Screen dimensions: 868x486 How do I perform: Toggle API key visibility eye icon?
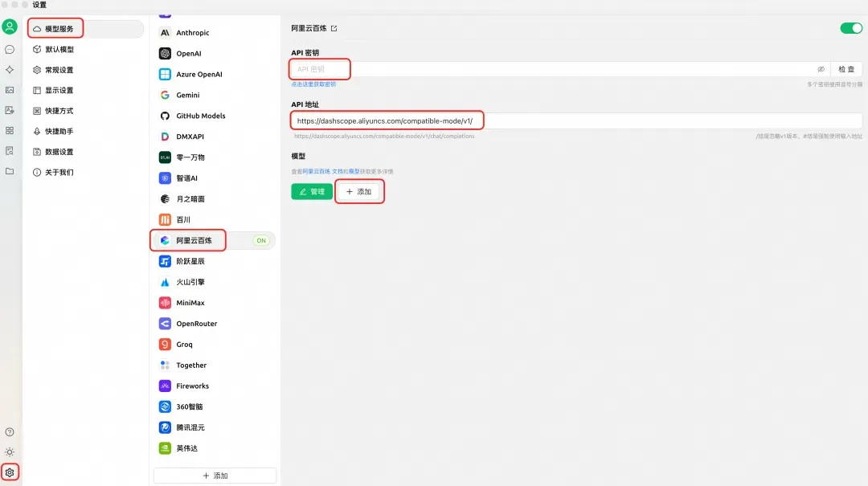click(821, 69)
